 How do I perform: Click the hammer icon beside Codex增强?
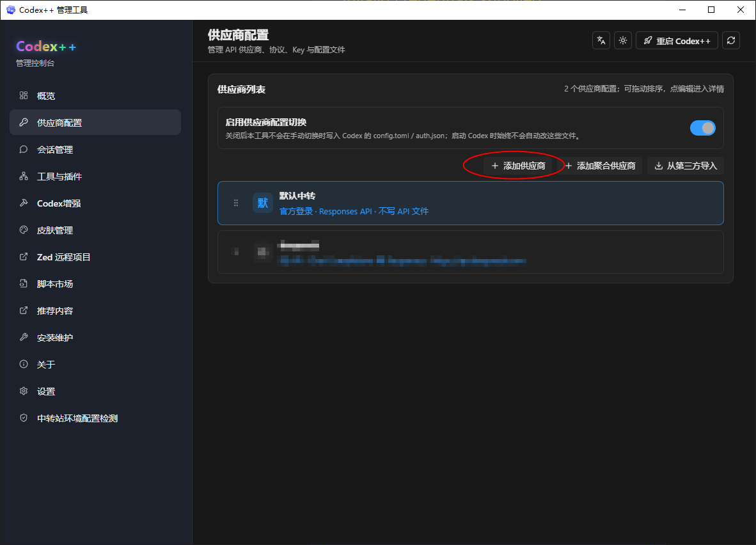click(23, 203)
